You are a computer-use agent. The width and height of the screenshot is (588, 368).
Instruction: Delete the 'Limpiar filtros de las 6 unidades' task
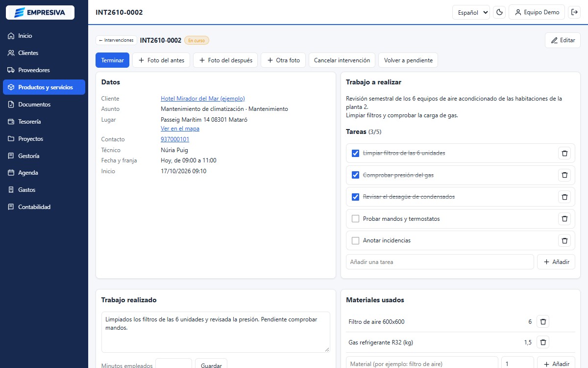564,153
